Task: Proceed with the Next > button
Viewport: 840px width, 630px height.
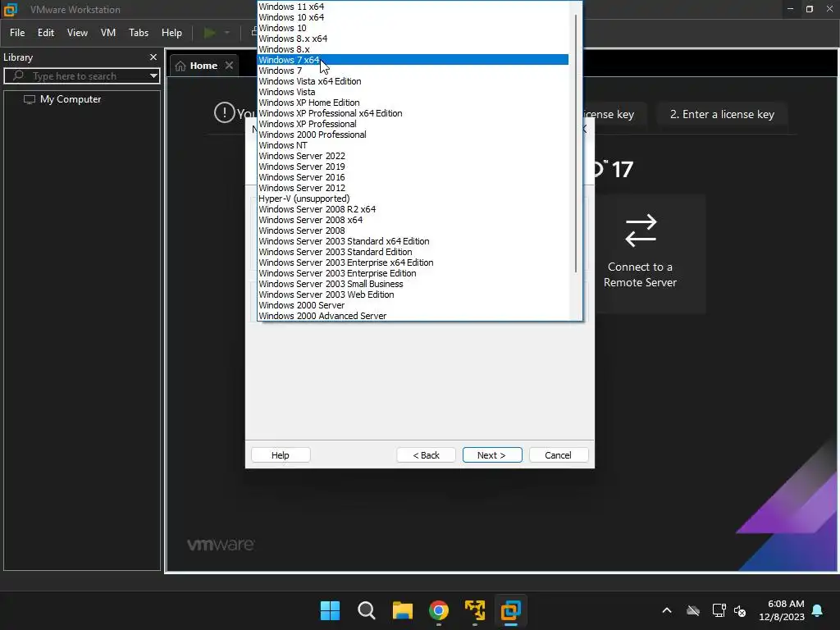Action: (492, 454)
